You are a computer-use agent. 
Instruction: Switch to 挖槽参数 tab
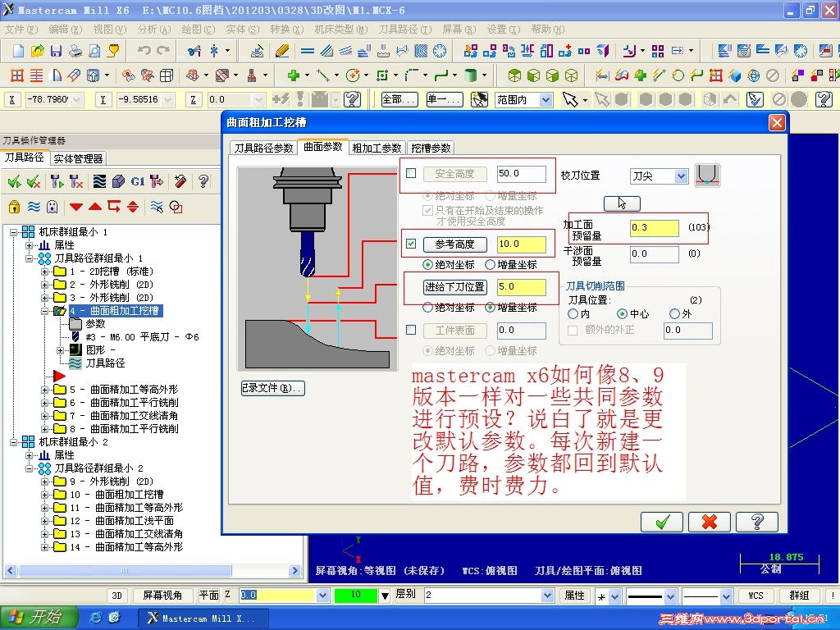pyautogui.click(x=431, y=148)
